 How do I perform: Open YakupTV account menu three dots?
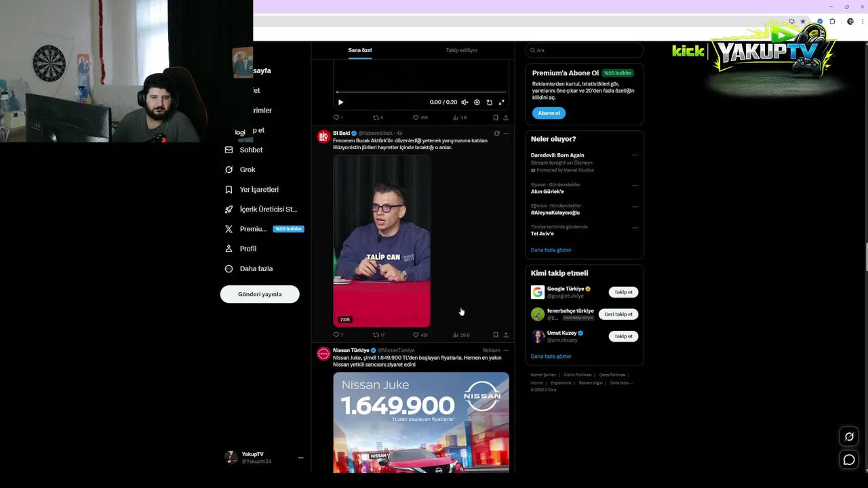(x=301, y=457)
